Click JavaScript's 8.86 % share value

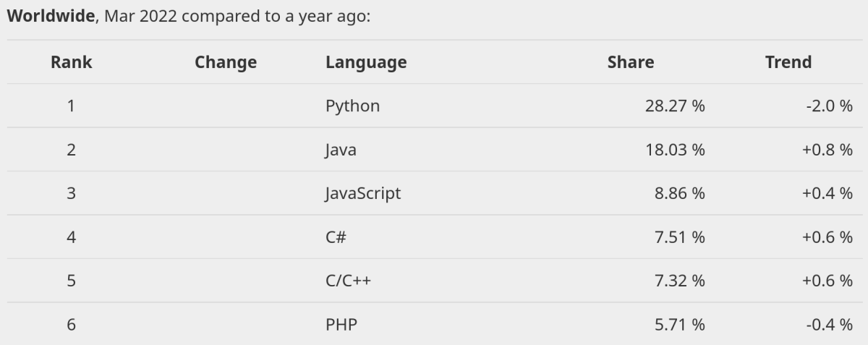tap(678, 194)
